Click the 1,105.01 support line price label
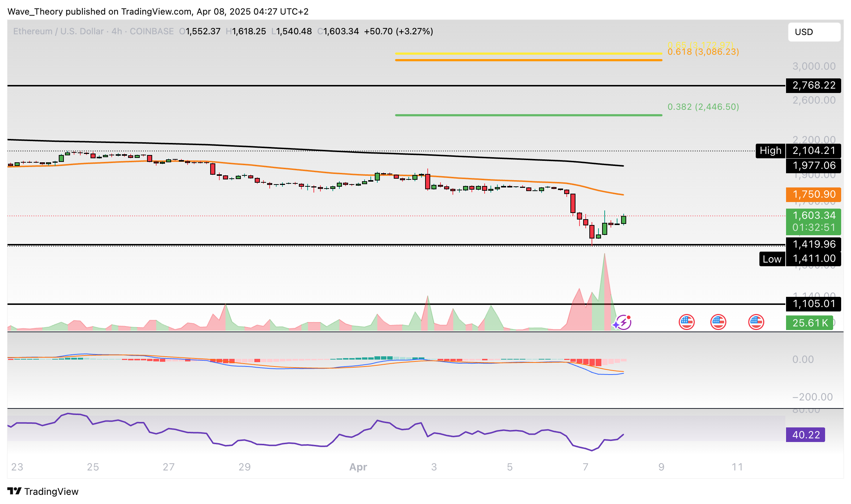Screen dimensions: 851x504 pos(813,303)
